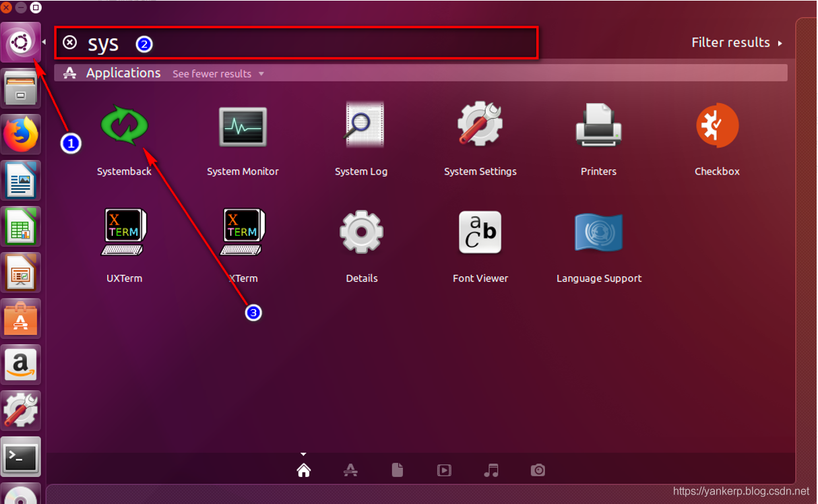Open Language Support

click(x=598, y=232)
